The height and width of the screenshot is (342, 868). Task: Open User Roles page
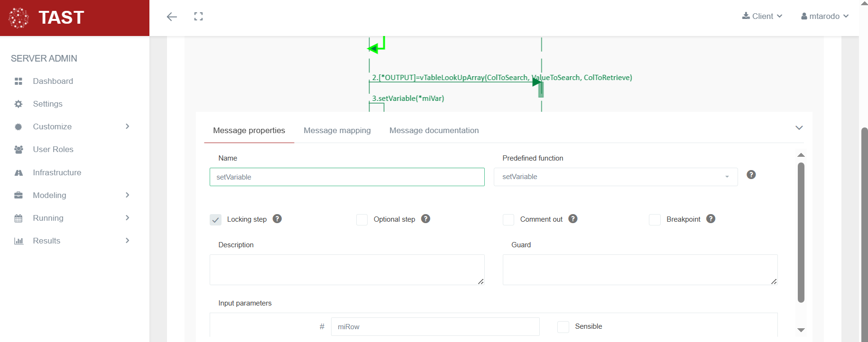[x=53, y=149]
